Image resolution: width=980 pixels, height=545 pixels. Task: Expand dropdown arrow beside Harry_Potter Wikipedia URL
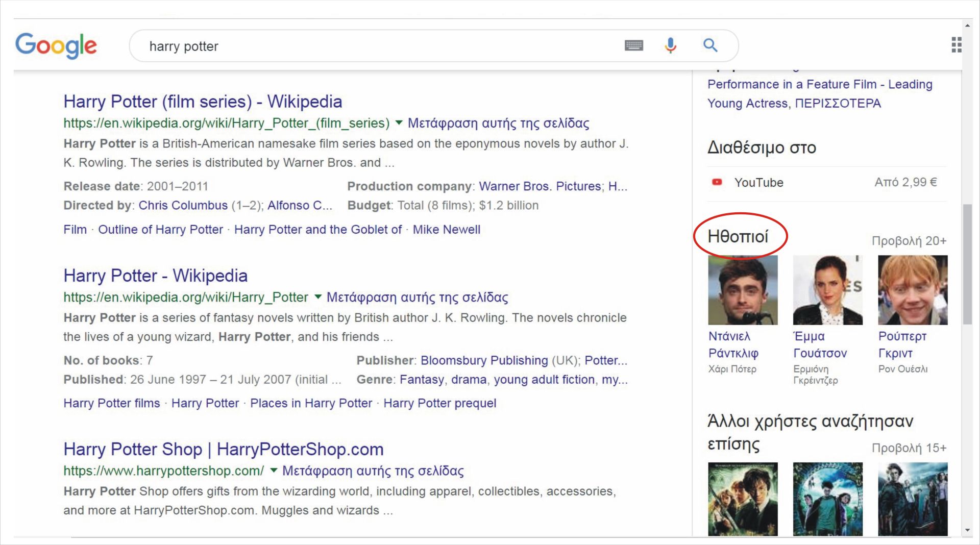pyautogui.click(x=318, y=296)
